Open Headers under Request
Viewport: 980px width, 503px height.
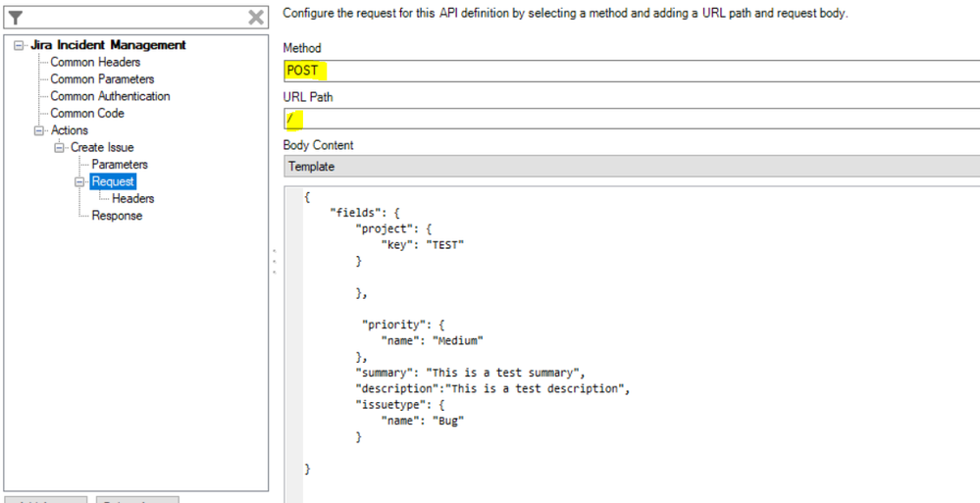tap(133, 199)
